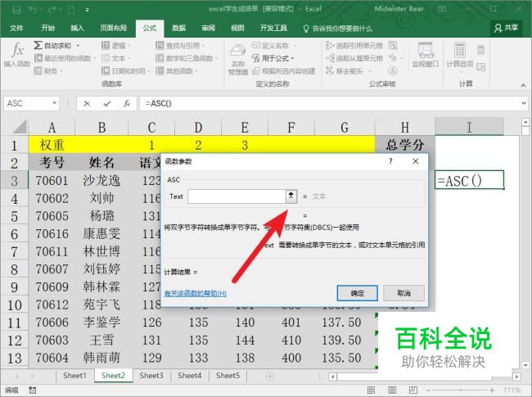This screenshot has height=397, width=532.
Task: Switch to the Review tab
Action: [208, 28]
